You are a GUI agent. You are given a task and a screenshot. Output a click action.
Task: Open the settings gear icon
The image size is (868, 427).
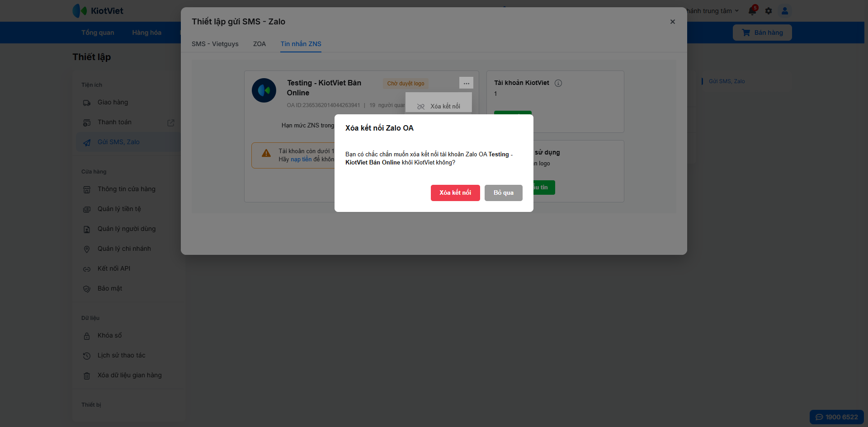point(769,11)
